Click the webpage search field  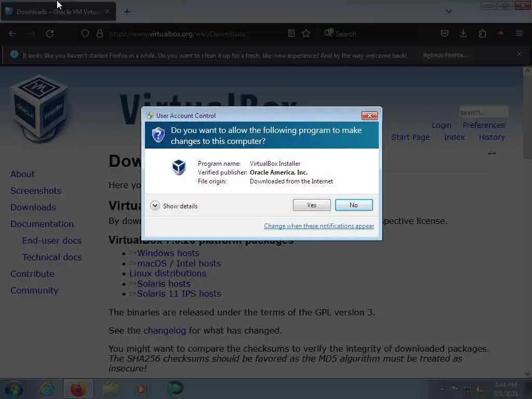click(484, 112)
